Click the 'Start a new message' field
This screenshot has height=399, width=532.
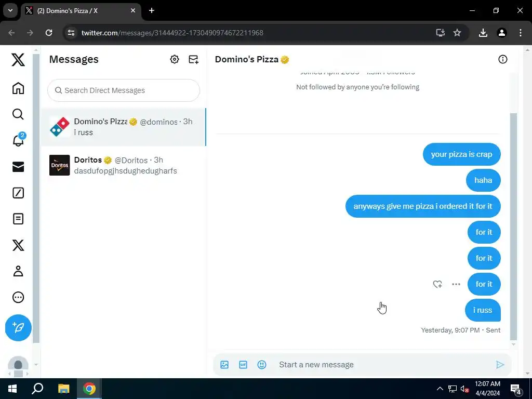[383, 365]
